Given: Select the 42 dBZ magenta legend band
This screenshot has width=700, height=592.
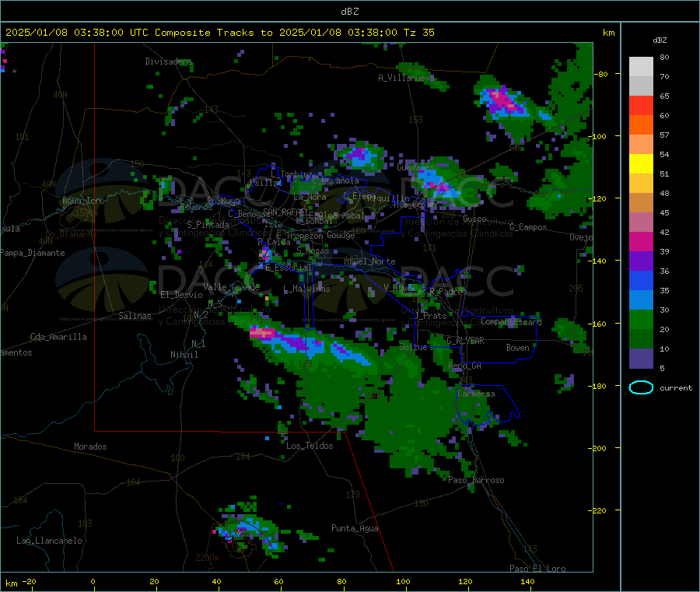Looking at the screenshot, I should coord(641,241).
